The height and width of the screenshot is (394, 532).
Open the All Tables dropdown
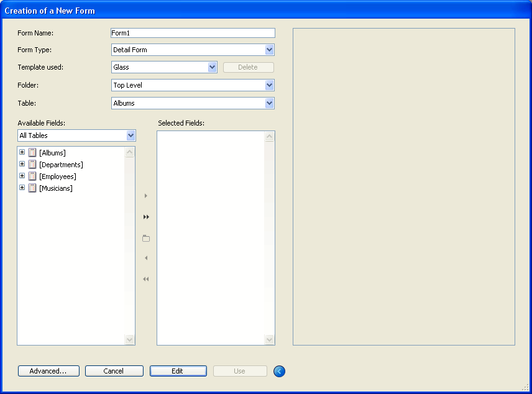pos(131,135)
